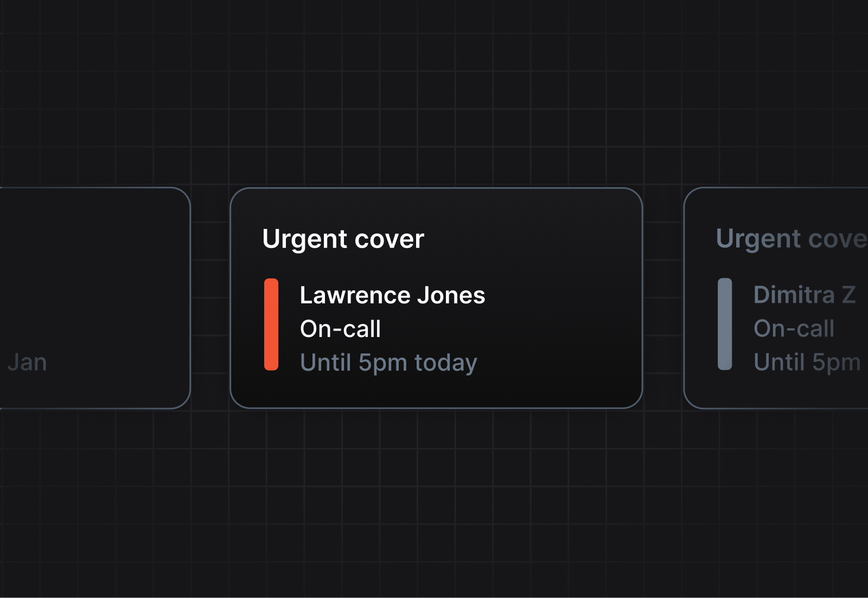The width and height of the screenshot is (868, 598).
Task: Click the cut-off Urgent cover heading on right card
Action: click(792, 239)
